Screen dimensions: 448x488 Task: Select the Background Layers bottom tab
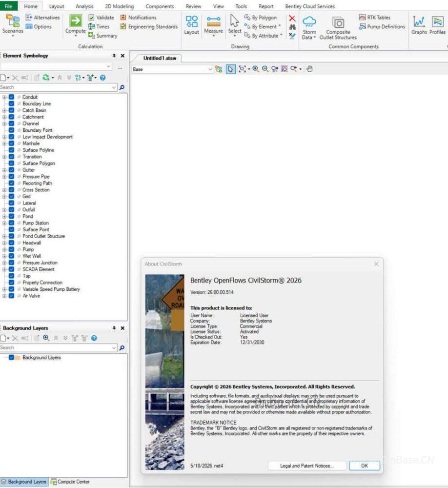point(24,482)
